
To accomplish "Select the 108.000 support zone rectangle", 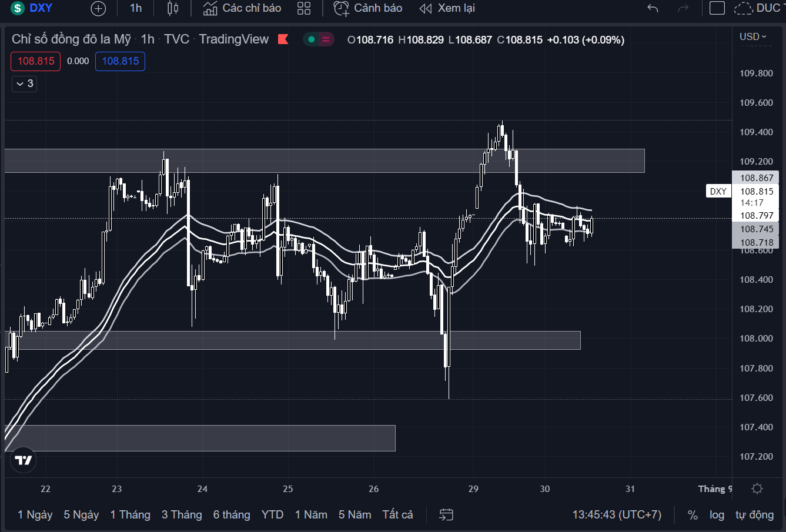I will coord(292,340).
